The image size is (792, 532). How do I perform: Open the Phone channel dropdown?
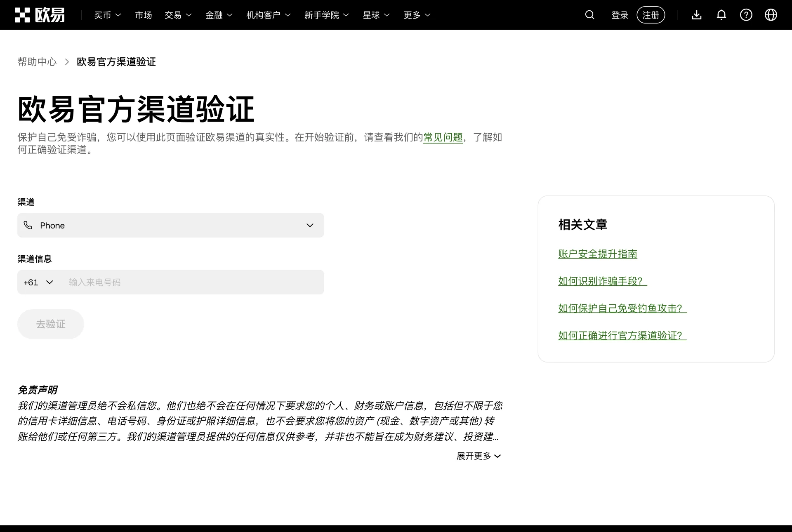171,225
